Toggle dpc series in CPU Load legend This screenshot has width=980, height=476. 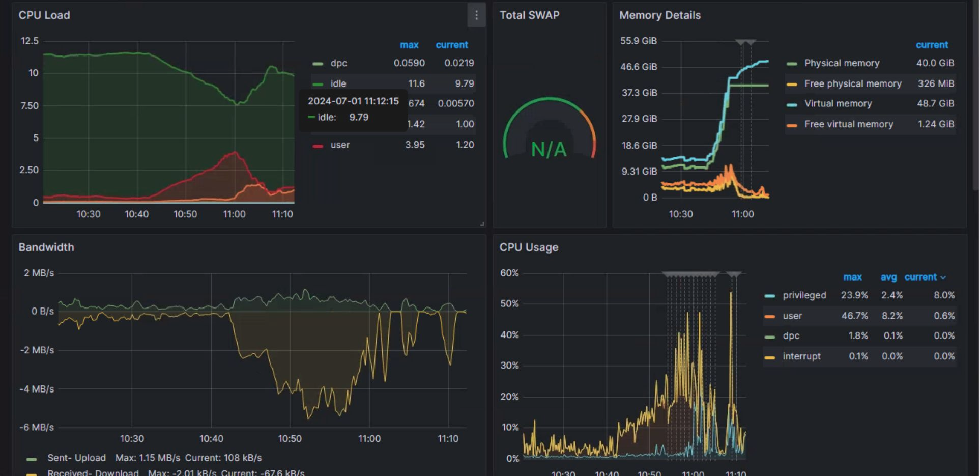tap(339, 63)
